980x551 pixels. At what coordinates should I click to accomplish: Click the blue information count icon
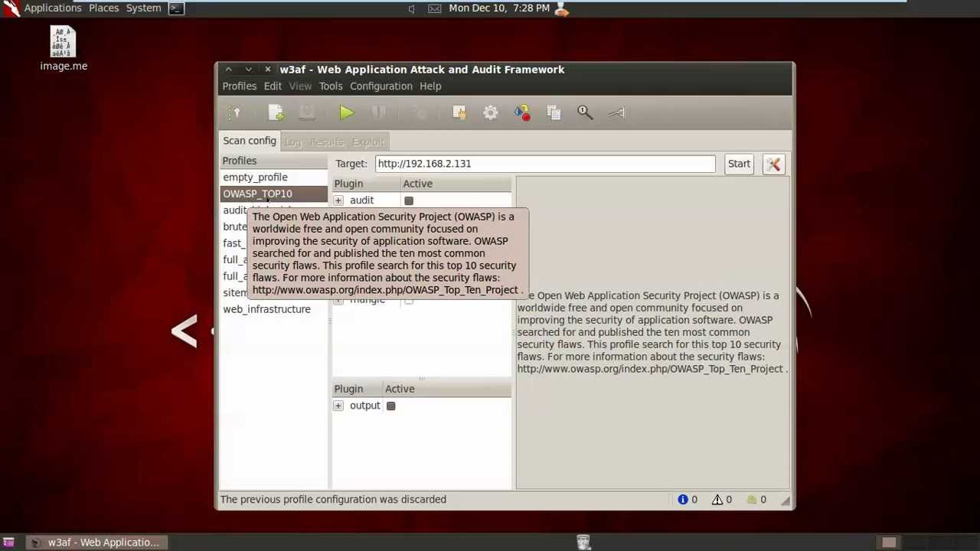683,500
